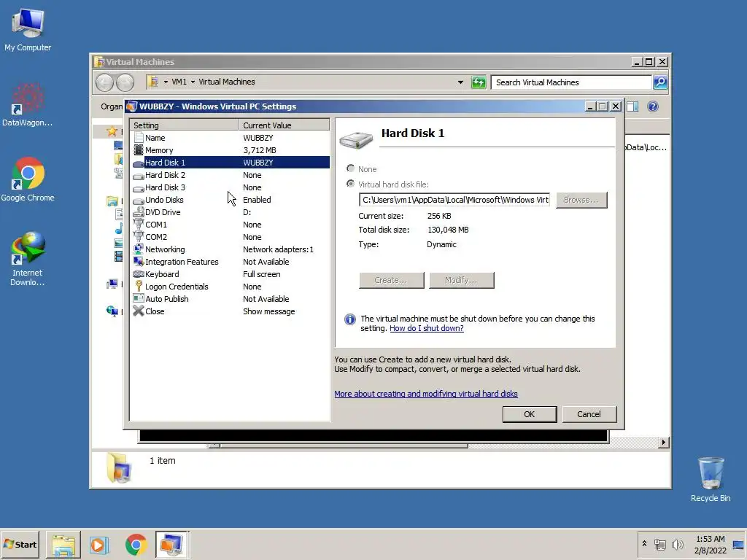Go back in the Virtual Machines explorer window
747x560 pixels.
pos(104,83)
